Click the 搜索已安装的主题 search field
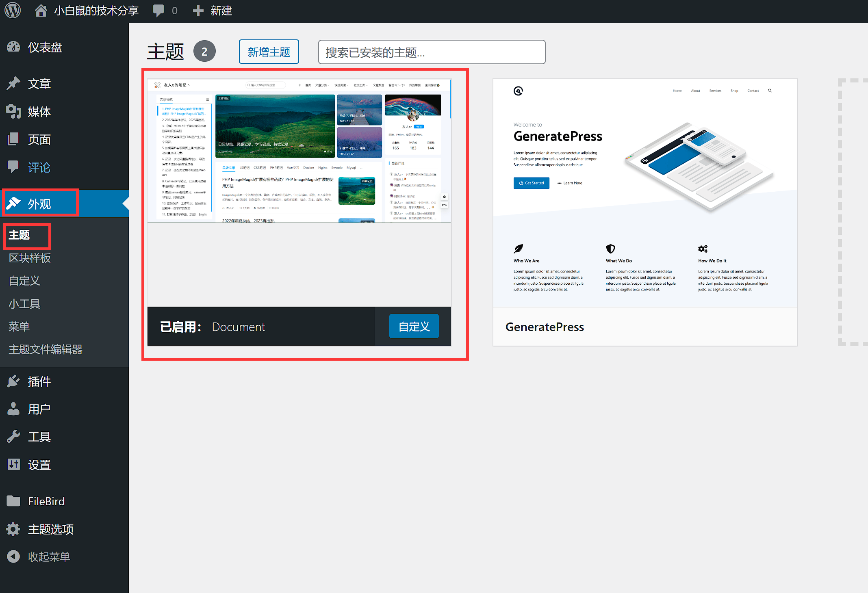Screen dimensions: 868x593 (432, 52)
